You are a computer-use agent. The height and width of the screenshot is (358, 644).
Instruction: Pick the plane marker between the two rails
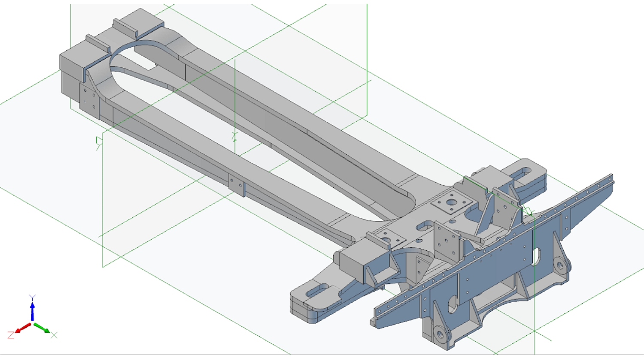(x=234, y=137)
